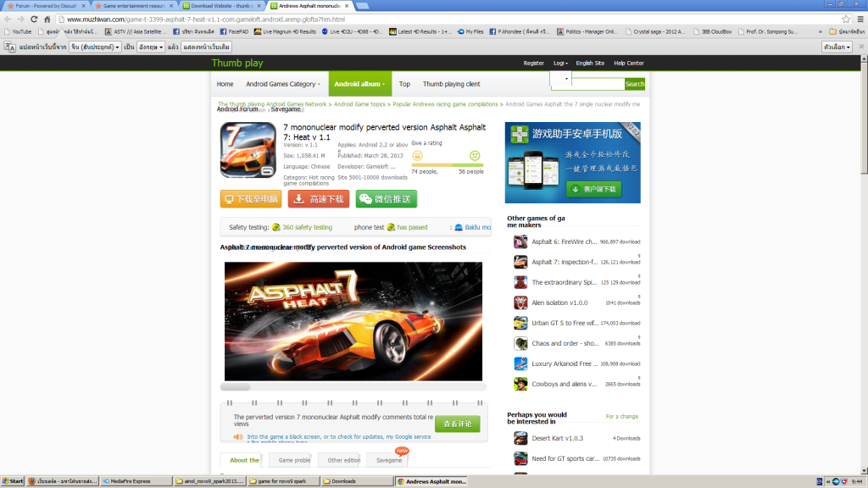Image resolution: width=868 pixels, height=488 pixels.
Task: Open the target language dropdown in translate bar
Action: (x=151, y=47)
